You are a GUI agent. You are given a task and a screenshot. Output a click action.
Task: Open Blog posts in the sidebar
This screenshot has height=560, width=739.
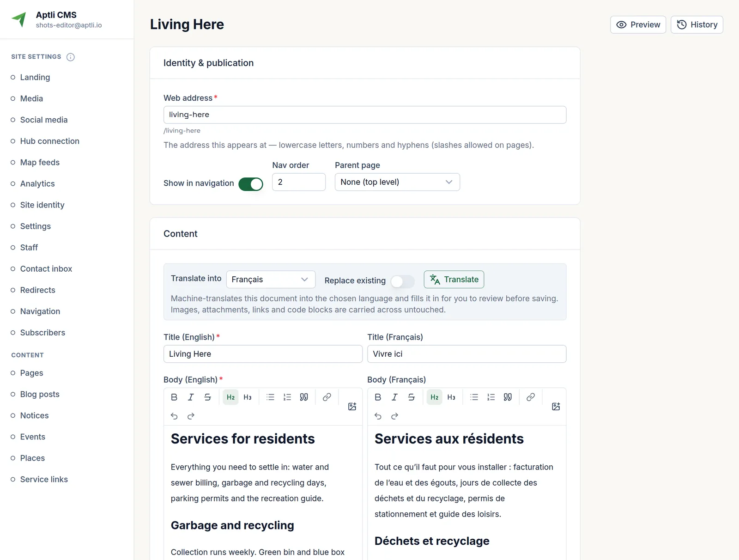coord(40,394)
